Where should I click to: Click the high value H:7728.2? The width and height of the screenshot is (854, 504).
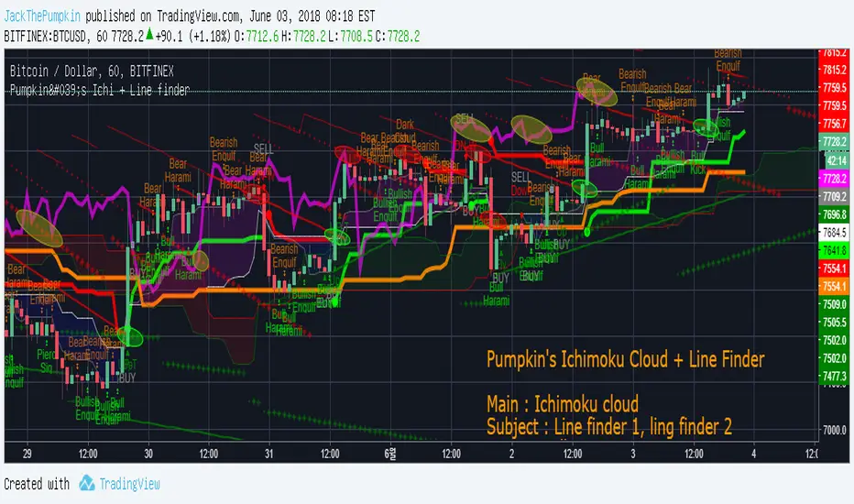[x=303, y=37]
